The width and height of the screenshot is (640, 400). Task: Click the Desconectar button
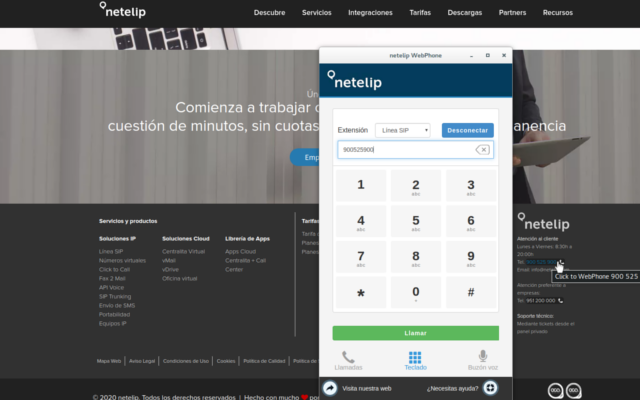(x=468, y=130)
